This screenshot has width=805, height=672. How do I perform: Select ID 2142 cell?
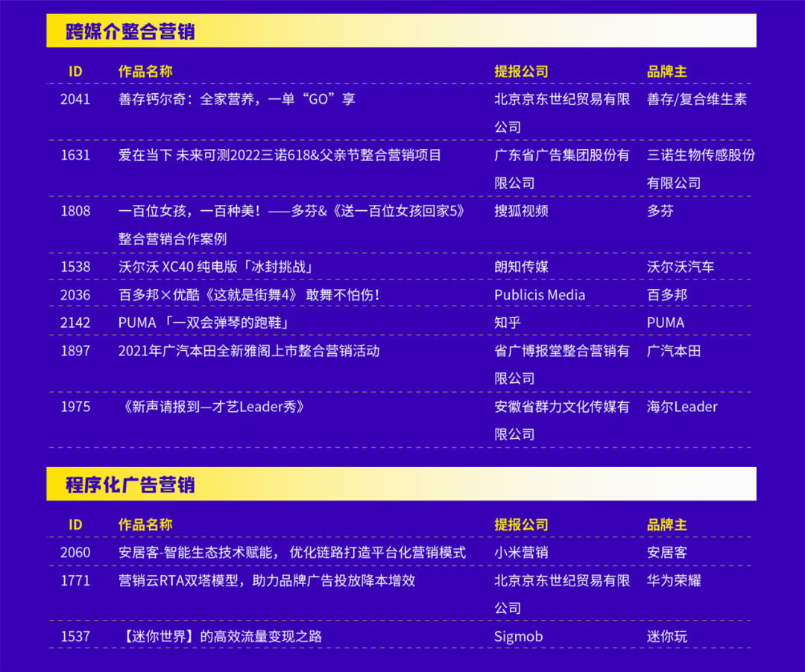click(75, 323)
